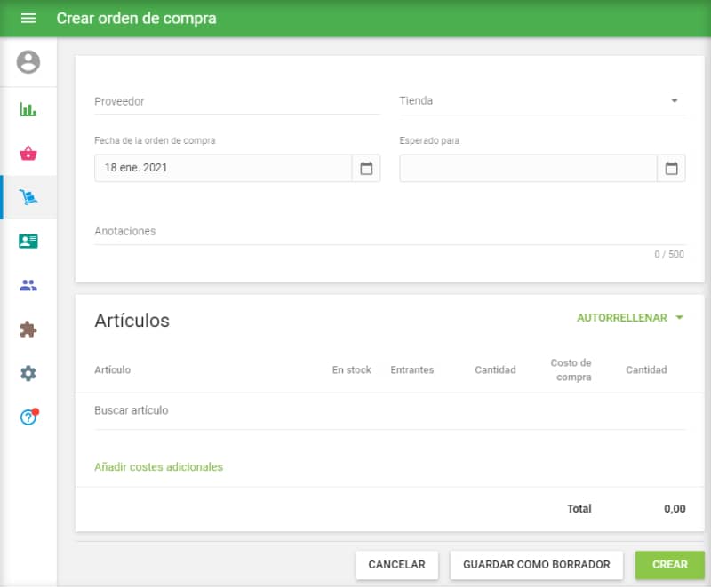Open the help question mark icon

[x=28, y=417]
